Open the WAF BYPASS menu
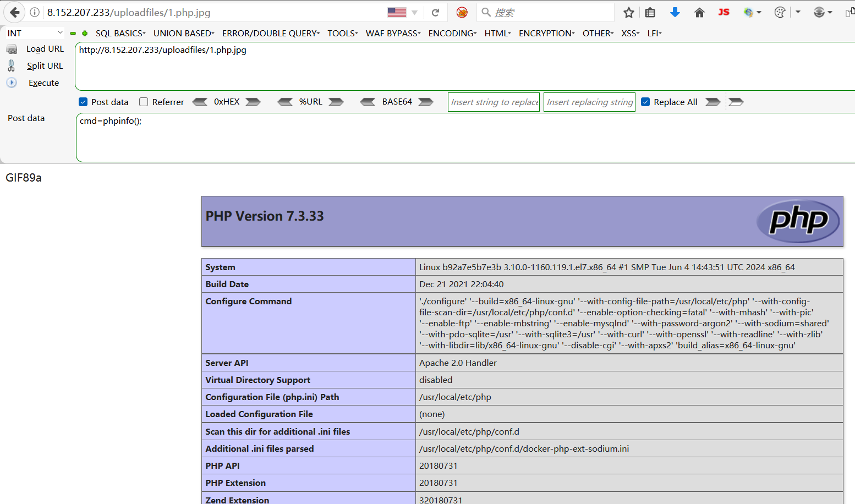The height and width of the screenshot is (504, 855). coord(393,33)
